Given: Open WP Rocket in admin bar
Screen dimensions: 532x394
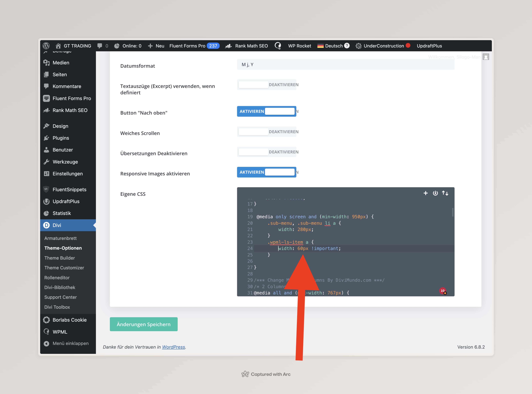Looking at the screenshot, I should click(299, 46).
